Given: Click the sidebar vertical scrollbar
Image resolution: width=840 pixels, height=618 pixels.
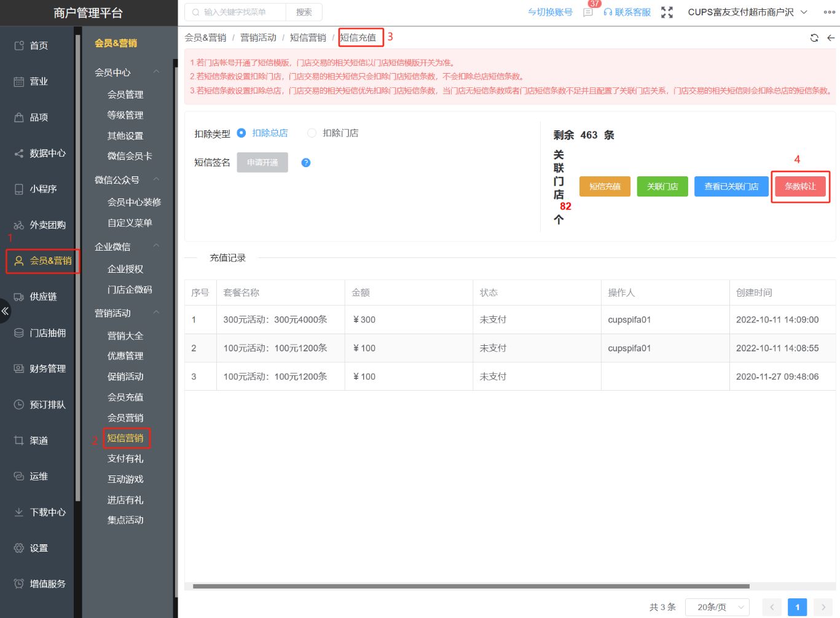Looking at the screenshot, I should click(78, 268).
